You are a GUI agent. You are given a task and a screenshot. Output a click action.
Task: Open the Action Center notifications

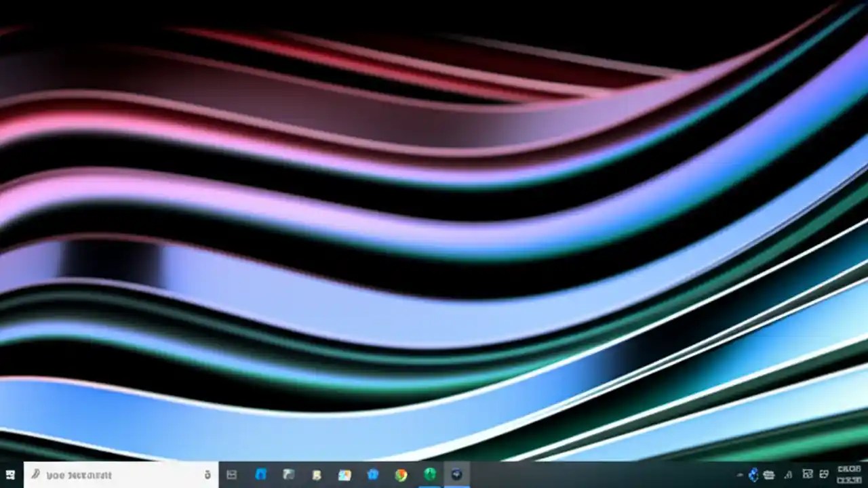tap(824, 475)
